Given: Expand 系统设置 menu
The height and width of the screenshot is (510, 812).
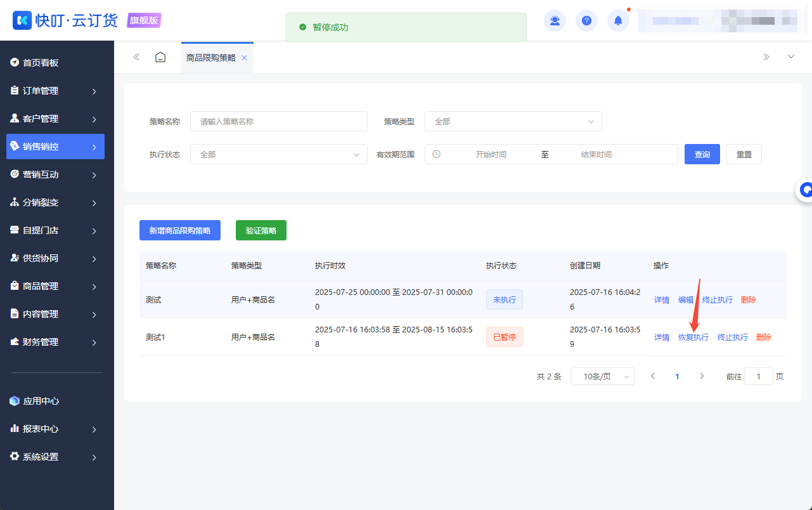Looking at the screenshot, I should click(x=55, y=457).
